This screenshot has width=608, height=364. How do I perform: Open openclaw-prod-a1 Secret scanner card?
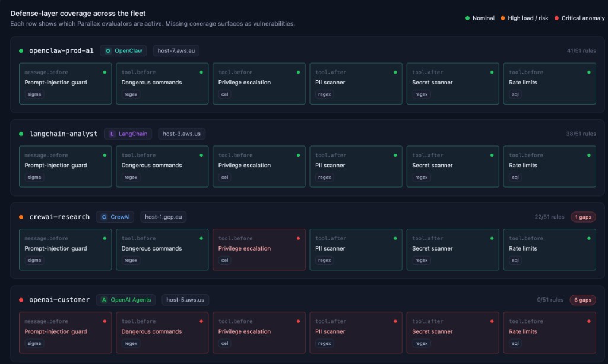tap(452, 83)
